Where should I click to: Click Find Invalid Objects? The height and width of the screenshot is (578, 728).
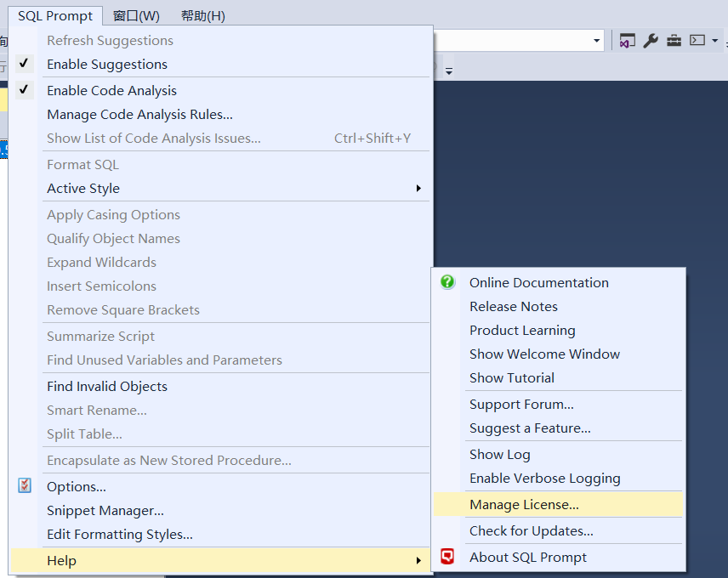107,386
